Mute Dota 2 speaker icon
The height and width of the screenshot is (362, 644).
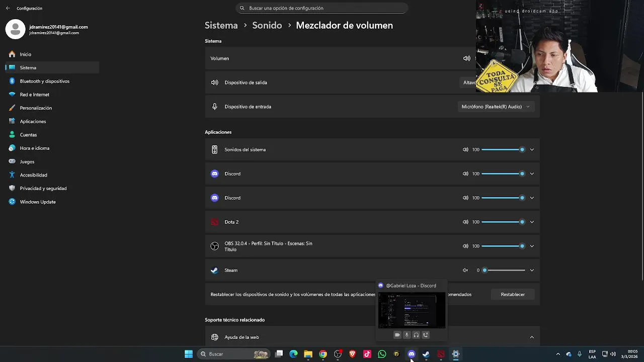465,222
